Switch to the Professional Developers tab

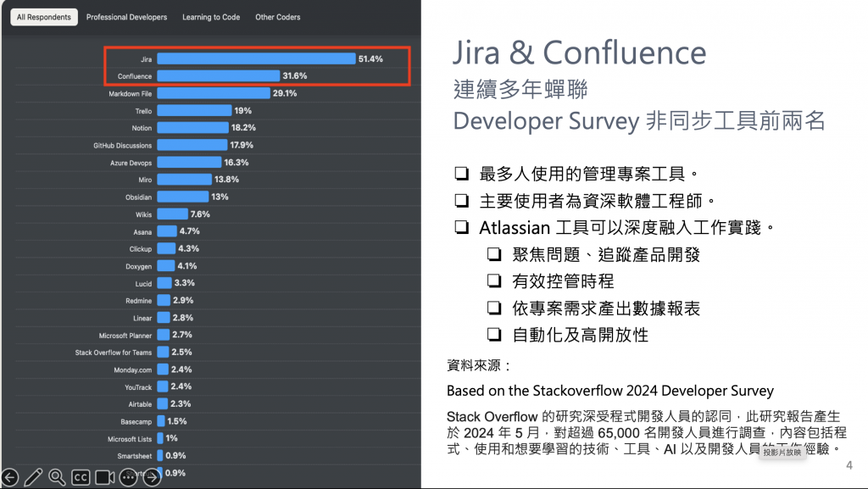coord(127,17)
